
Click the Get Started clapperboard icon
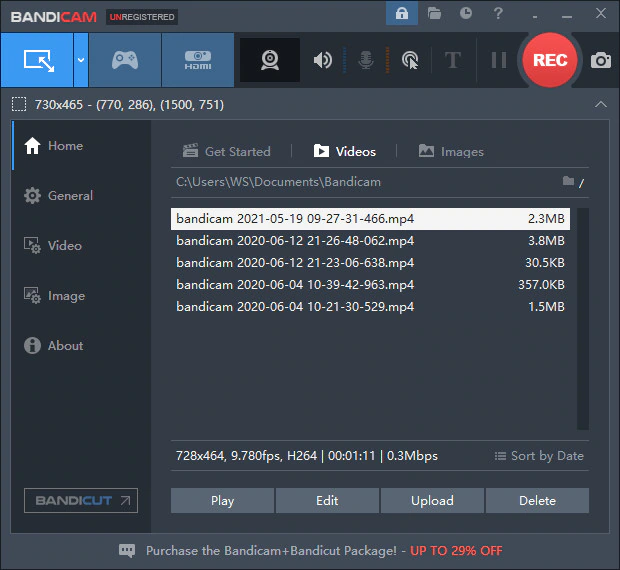(190, 151)
